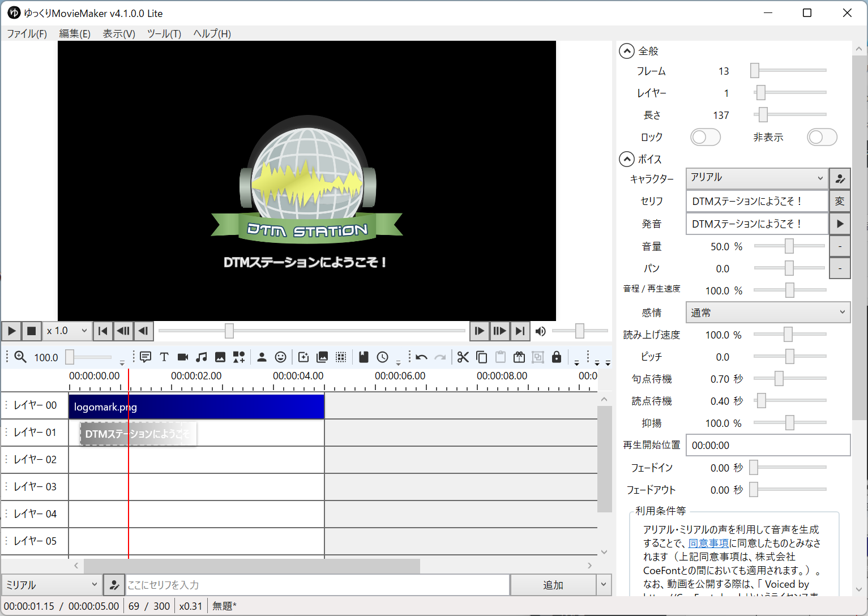
Task: Open the ツール(T) menu
Action: point(164,34)
